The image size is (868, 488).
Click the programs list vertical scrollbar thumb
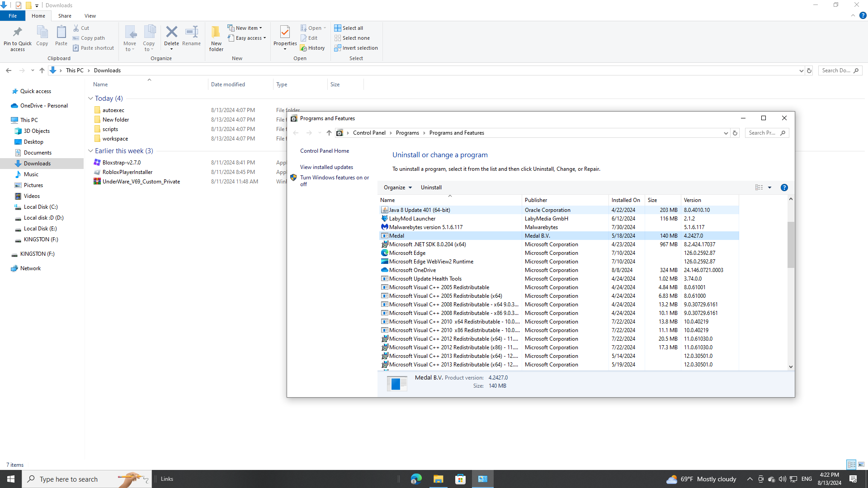pos(791,244)
